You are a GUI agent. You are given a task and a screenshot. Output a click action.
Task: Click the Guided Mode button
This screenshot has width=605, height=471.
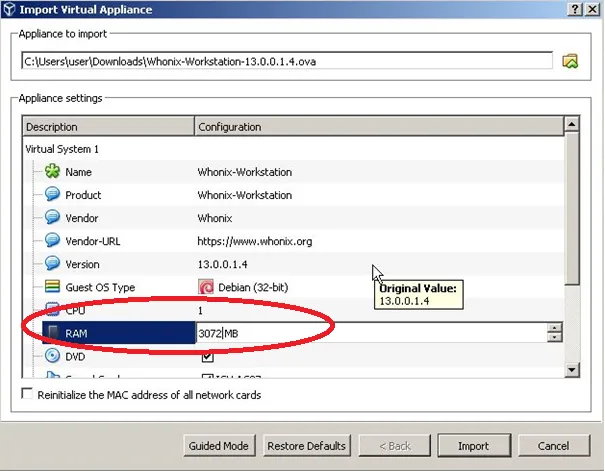click(x=219, y=446)
